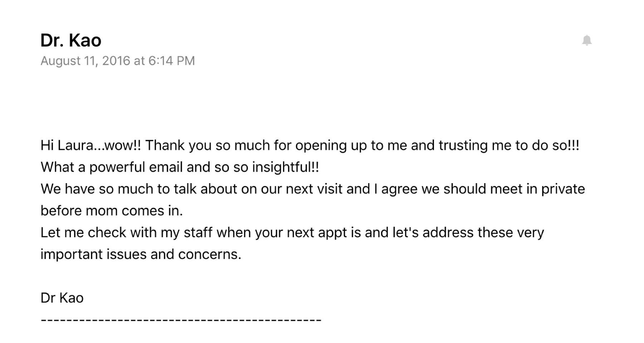644x343 pixels.
Task: Open sender name Dr. Kao header
Action: 71,40
